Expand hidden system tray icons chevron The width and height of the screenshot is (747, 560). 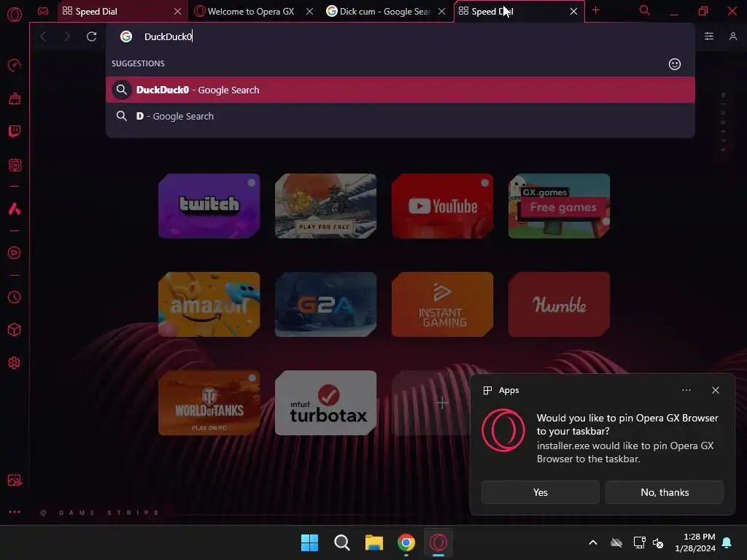pos(593,542)
